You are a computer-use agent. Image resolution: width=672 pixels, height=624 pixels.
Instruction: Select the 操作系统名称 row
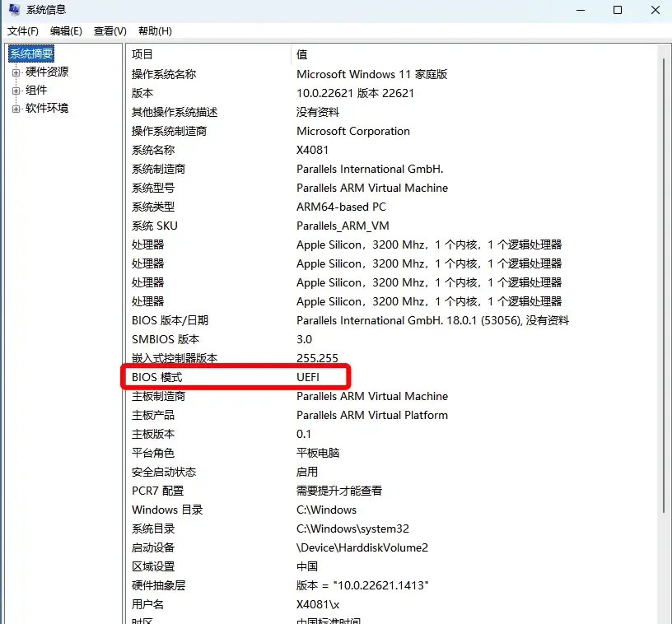coord(391,74)
